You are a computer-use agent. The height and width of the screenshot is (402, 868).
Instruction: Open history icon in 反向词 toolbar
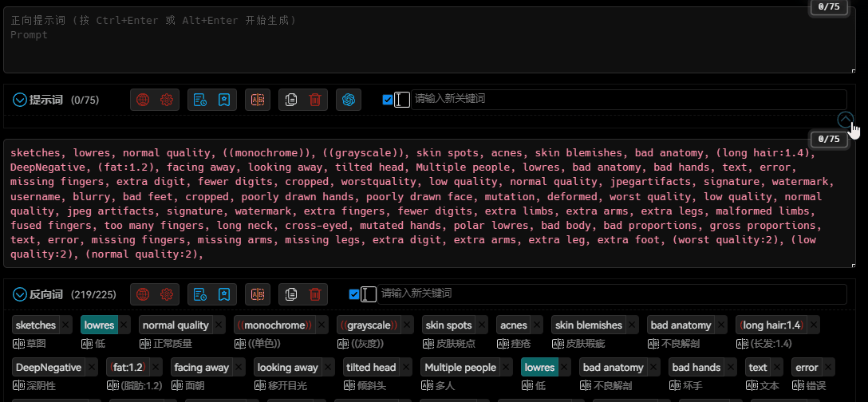(200, 294)
